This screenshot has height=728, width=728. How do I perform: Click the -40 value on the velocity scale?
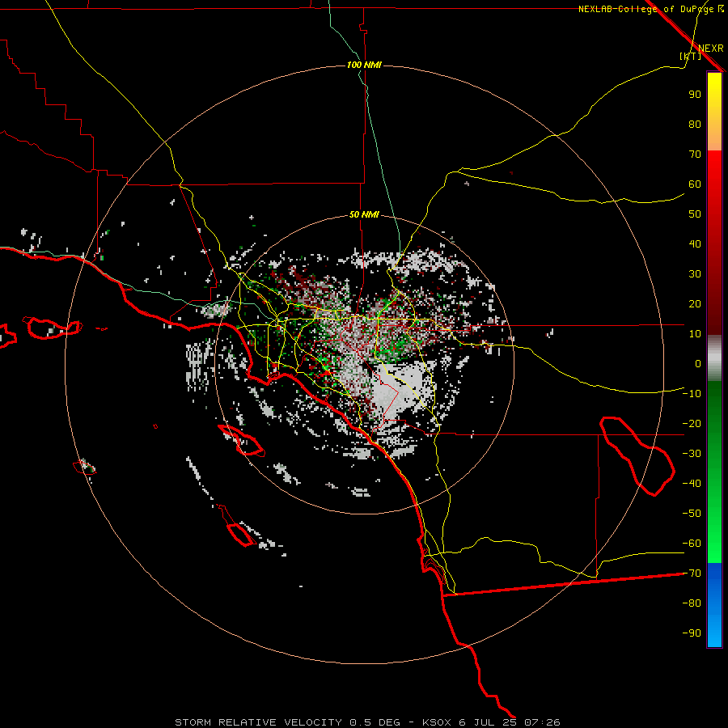[x=692, y=484]
